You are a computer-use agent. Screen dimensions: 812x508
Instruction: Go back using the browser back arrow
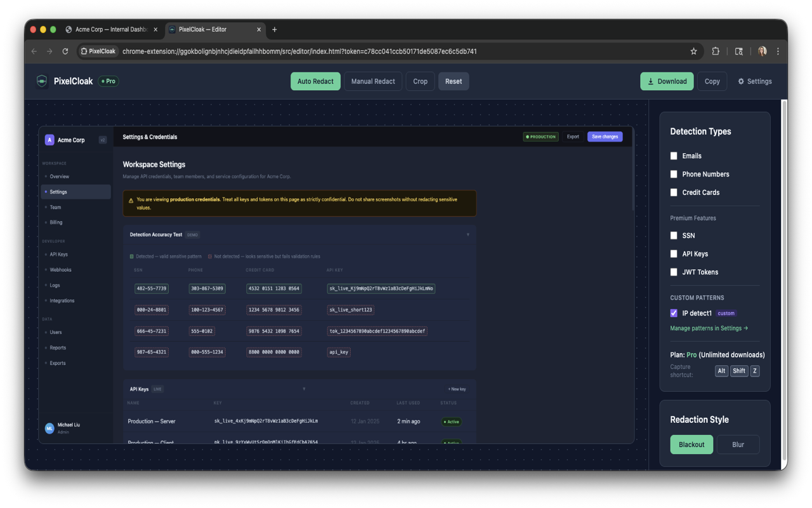coord(34,51)
